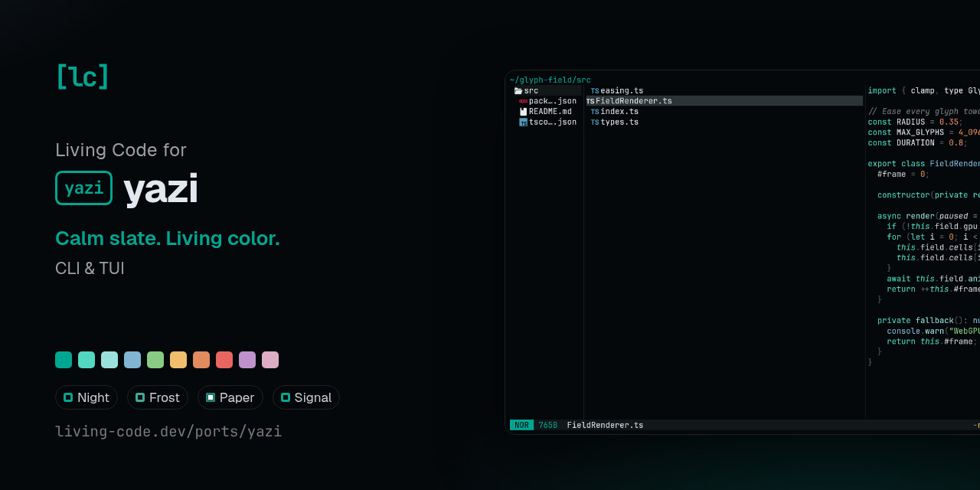The height and width of the screenshot is (490, 980).
Task: Pick the mint color swatch
Action: pos(87,360)
